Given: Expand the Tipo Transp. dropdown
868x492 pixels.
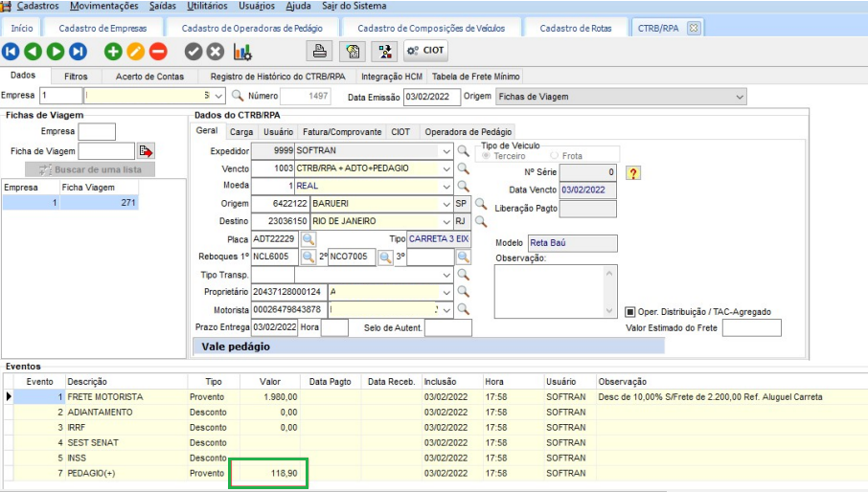Looking at the screenshot, I should tap(445, 275).
